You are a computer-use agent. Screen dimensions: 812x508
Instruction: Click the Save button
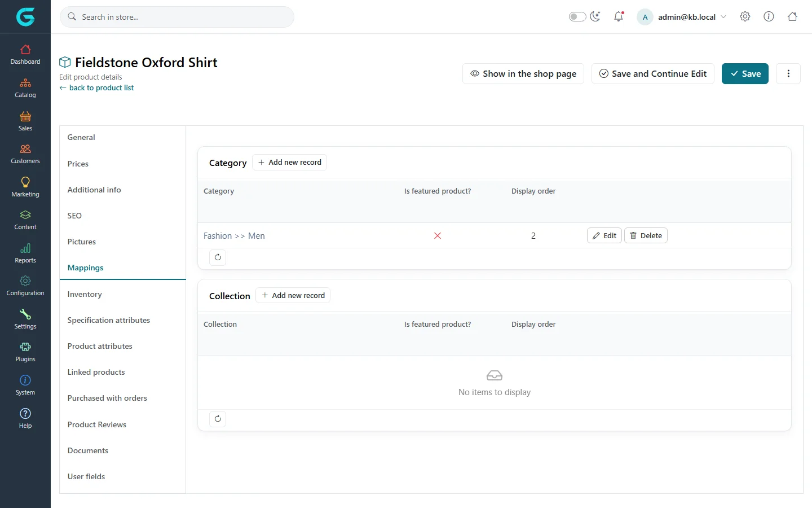click(745, 73)
